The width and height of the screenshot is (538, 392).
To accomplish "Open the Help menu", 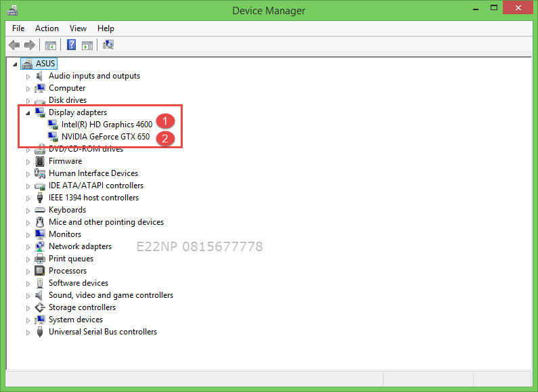I will click(106, 28).
